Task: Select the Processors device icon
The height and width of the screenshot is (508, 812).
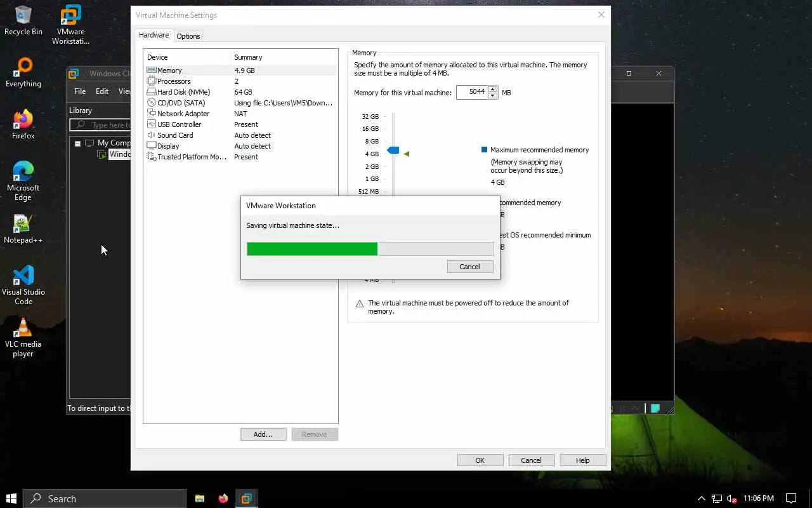Action: [x=152, y=81]
